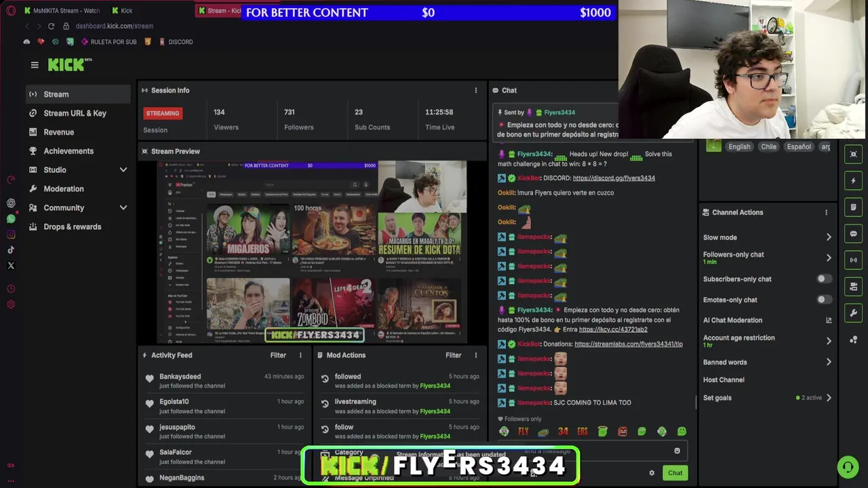Open Drops & rewards in sidebar
Image resolution: width=868 pixels, height=488 pixels.
pyautogui.click(x=72, y=227)
